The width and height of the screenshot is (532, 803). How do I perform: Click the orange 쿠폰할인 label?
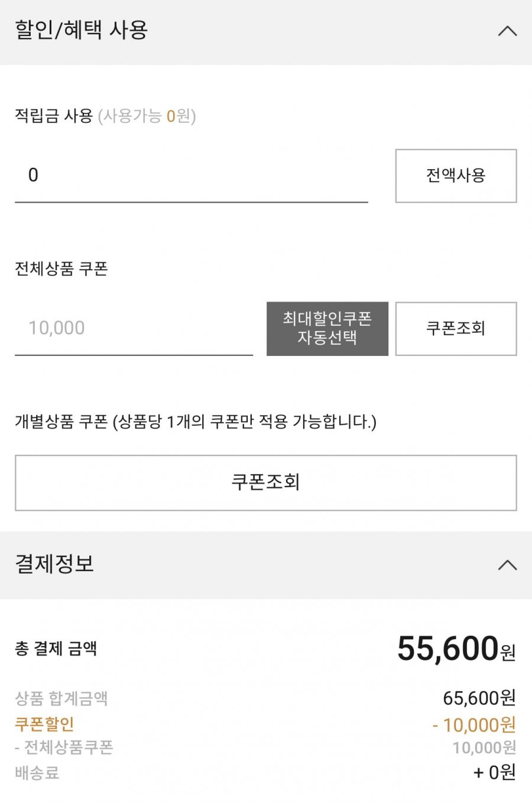(44, 724)
